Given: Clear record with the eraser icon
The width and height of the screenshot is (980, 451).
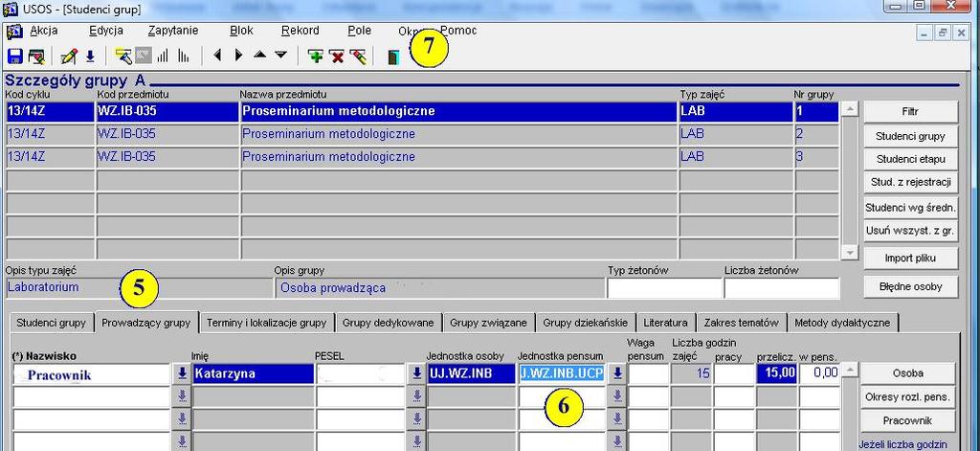Looking at the screenshot, I should click(358, 56).
